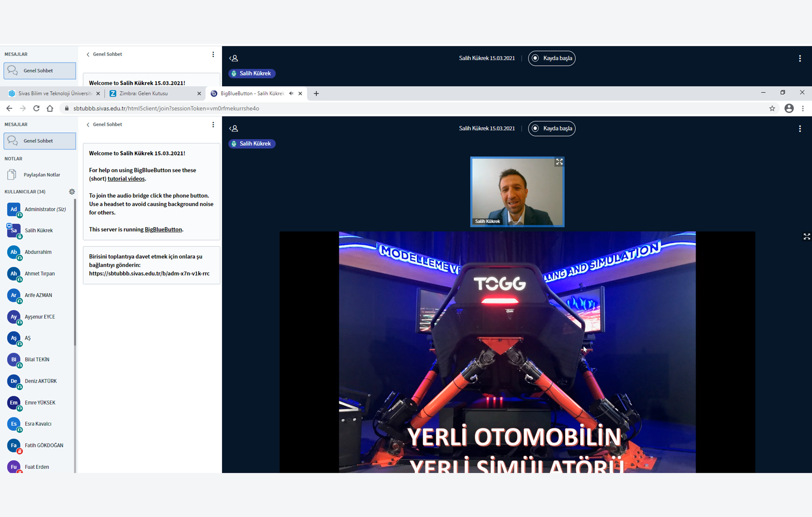
Task: Open chat options menu in upper window
Action: [x=213, y=54]
